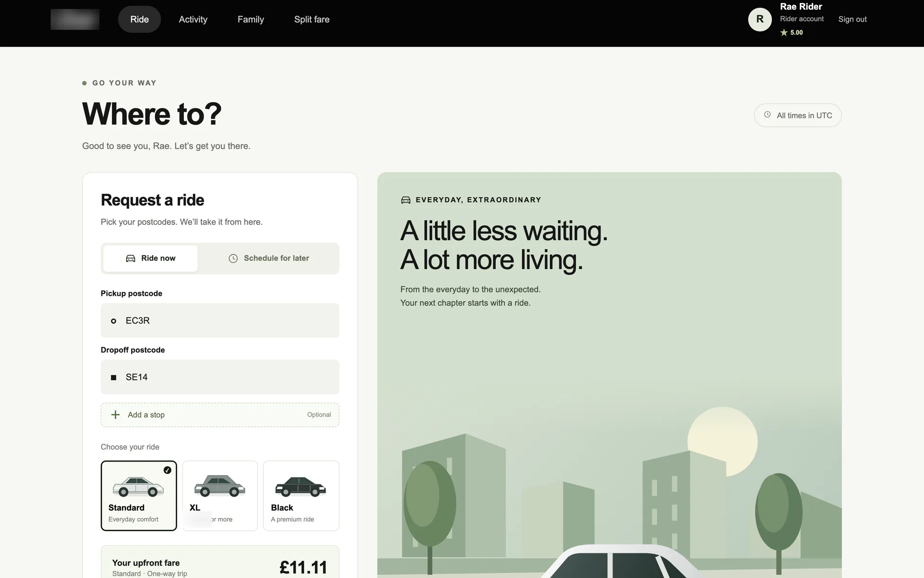924x578 pixels.
Task: Go to the Activity page
Action: pos(193,19)
